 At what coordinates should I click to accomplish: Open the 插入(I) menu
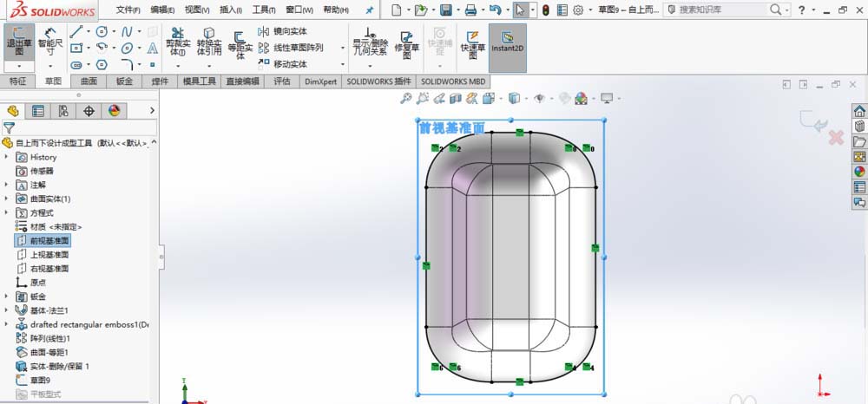tap(230, 10)
